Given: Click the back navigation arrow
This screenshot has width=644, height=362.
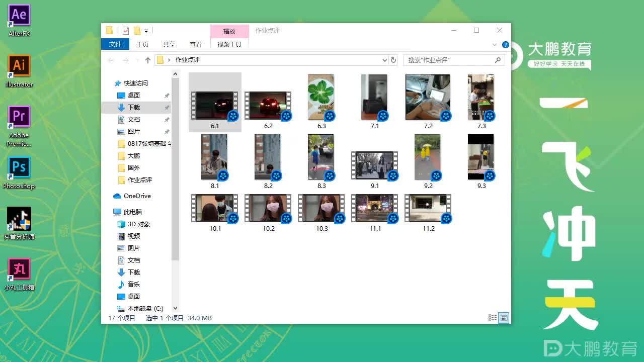Looking at the screenshot, I should (x=111, y=60).
